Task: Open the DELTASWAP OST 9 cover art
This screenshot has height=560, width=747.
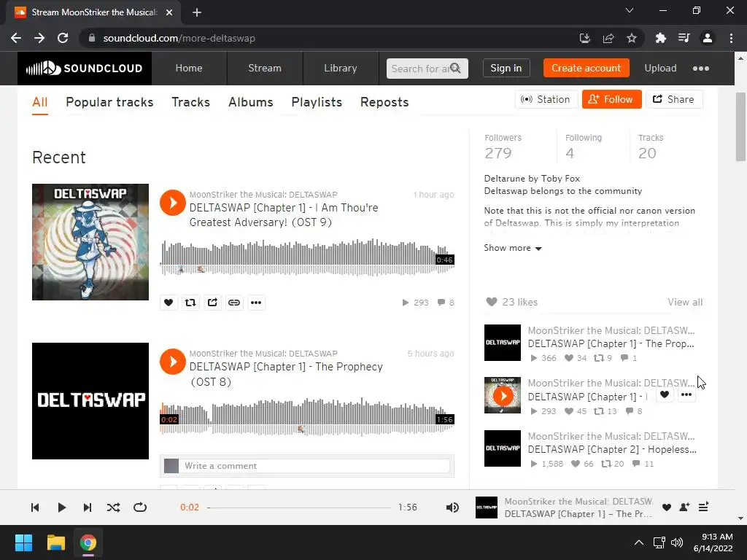Action: 90,242
